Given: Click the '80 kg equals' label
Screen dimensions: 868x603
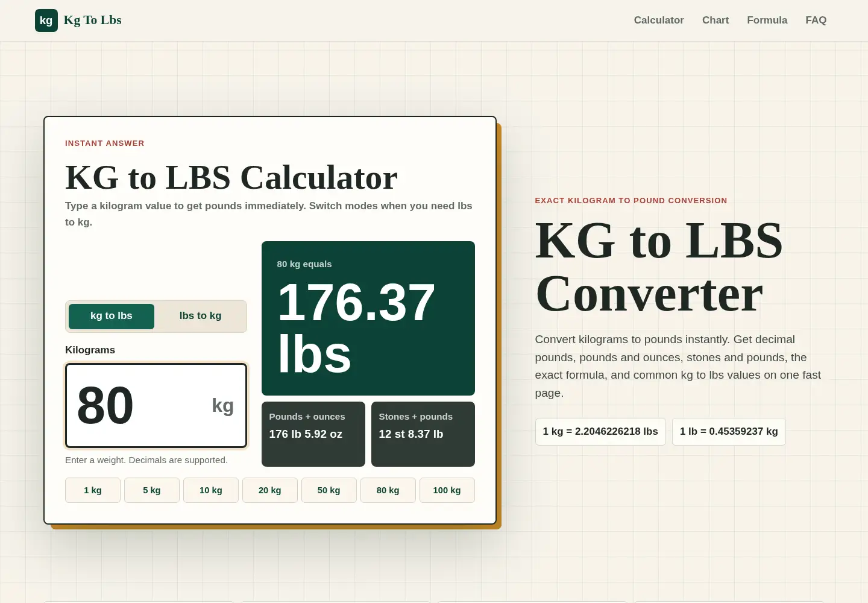Looking at the screenshot, I should [304, 264].
